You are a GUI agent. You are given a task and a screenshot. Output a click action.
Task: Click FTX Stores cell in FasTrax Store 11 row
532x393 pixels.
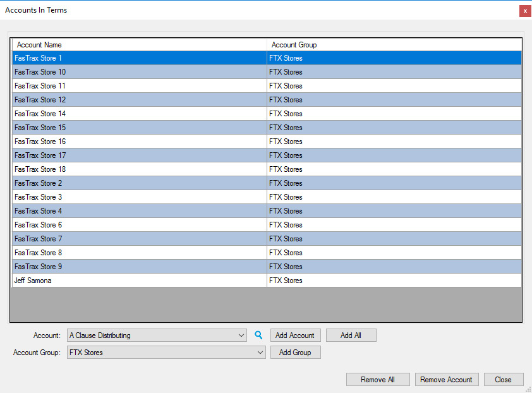coord(394,86)
